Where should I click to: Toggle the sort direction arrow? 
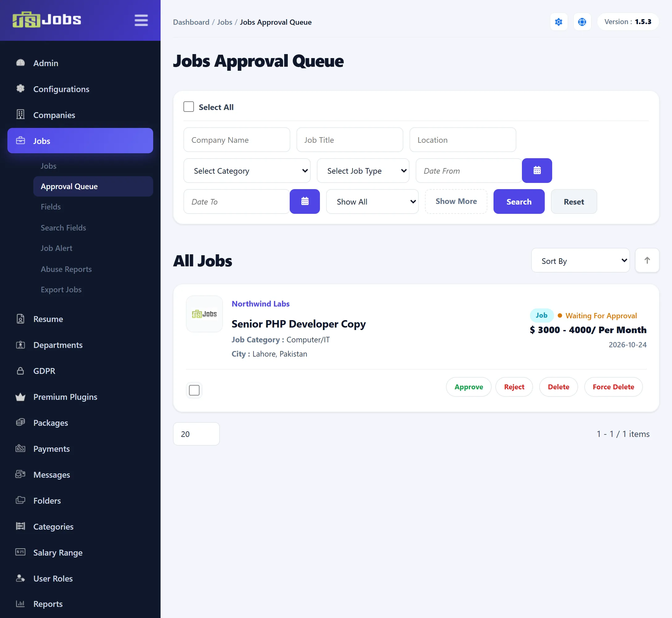click(x=647, y=260)
